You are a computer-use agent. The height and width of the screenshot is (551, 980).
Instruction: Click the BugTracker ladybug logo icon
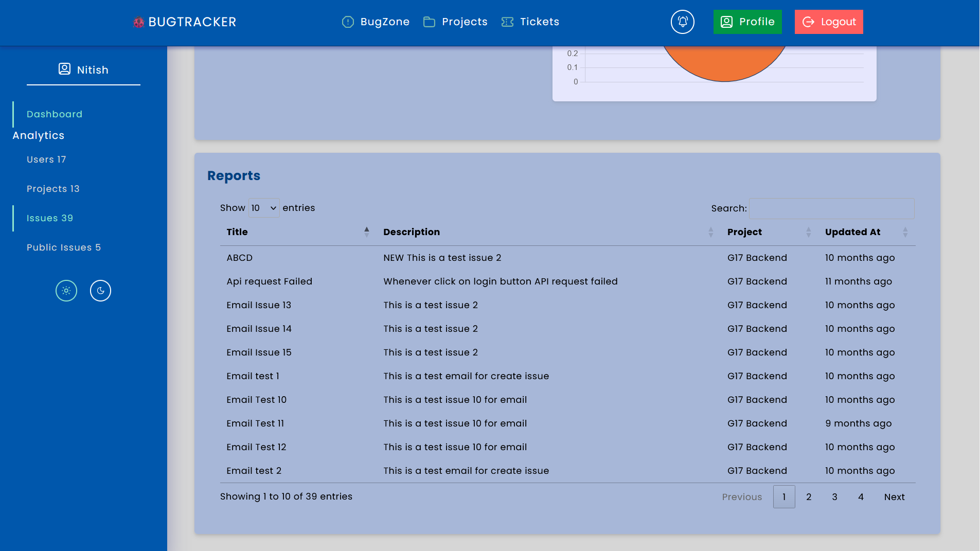pyautogui.click(x=138, y=22)
